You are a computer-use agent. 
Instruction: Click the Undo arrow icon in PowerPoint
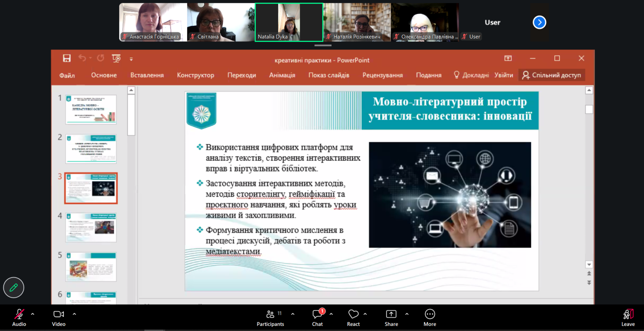click(x=82, y=58)
